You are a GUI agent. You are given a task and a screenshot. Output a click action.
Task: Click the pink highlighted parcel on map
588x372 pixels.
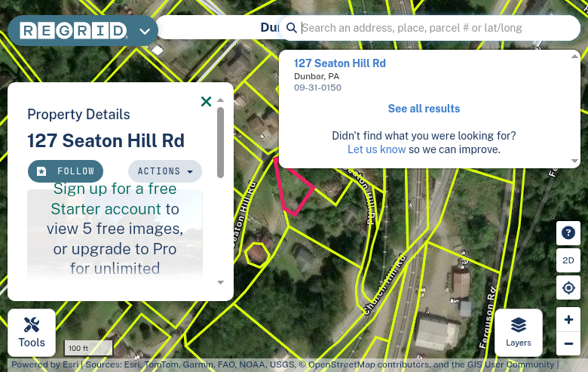click(292, 189)
